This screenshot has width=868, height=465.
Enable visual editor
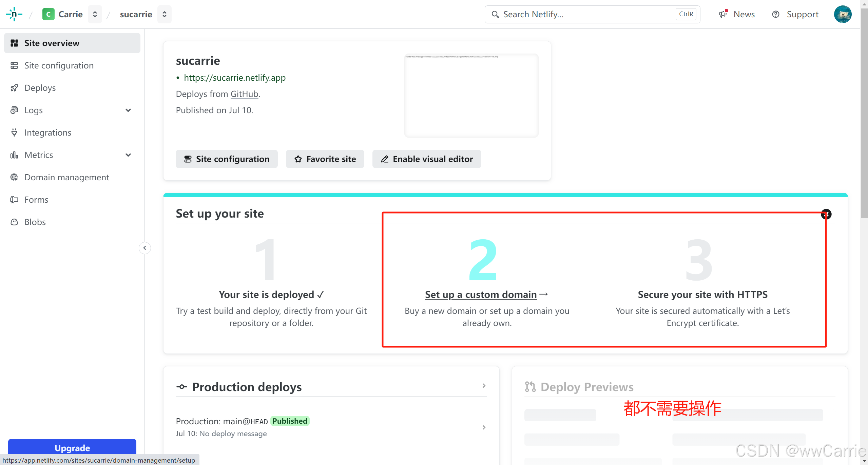[426, 159]
